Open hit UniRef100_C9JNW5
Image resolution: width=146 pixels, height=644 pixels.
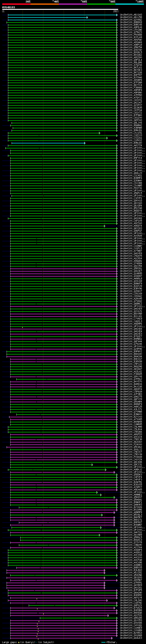click(x=131, y=186)
